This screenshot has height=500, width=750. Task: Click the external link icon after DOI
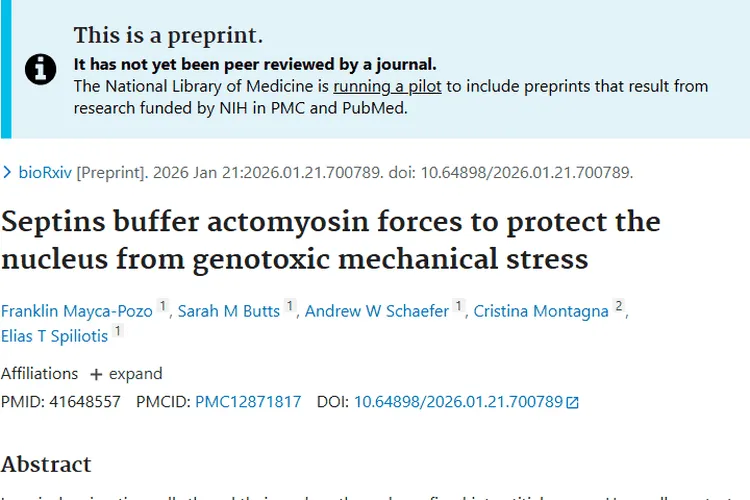pyautogui.click(x=573, y=403)
